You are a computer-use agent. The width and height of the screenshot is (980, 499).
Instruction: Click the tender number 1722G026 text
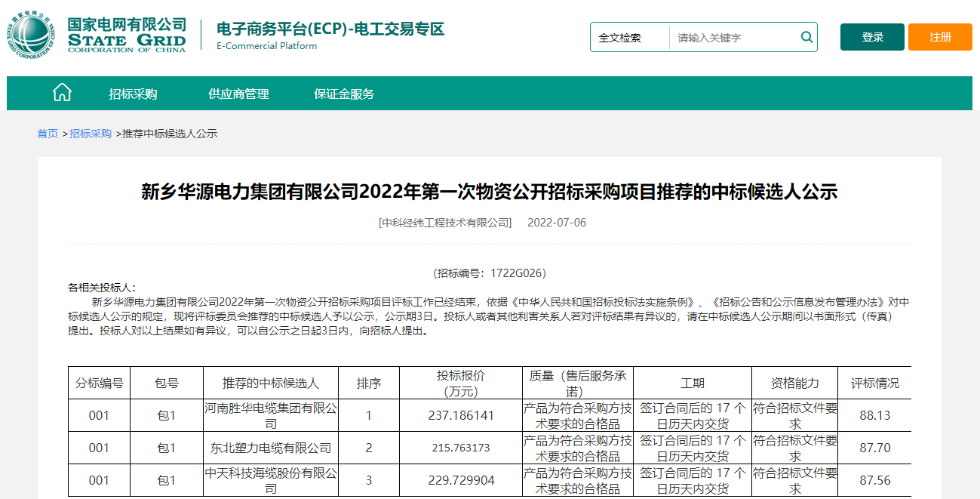(490, 273)
